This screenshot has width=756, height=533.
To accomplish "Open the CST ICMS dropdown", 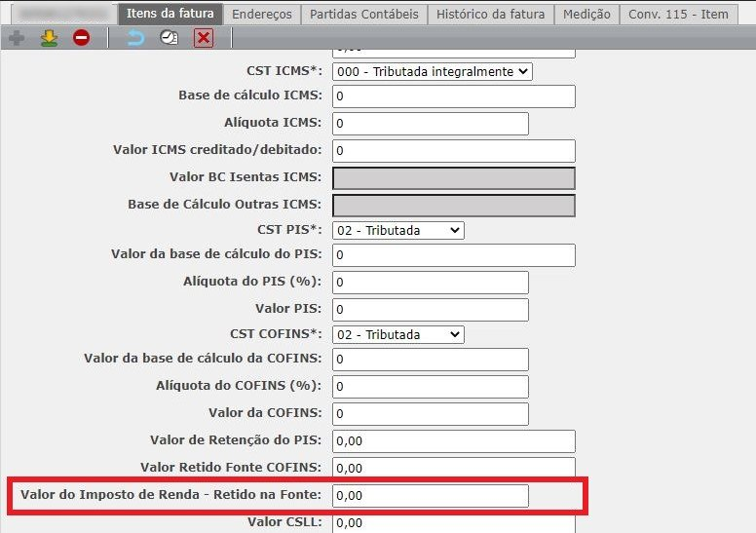I will [x=432, y=72].
